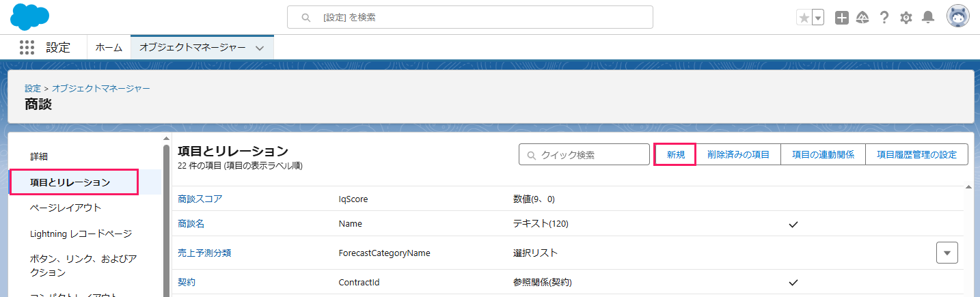Click the テキスト(120) data type cell

click(541, 223)
